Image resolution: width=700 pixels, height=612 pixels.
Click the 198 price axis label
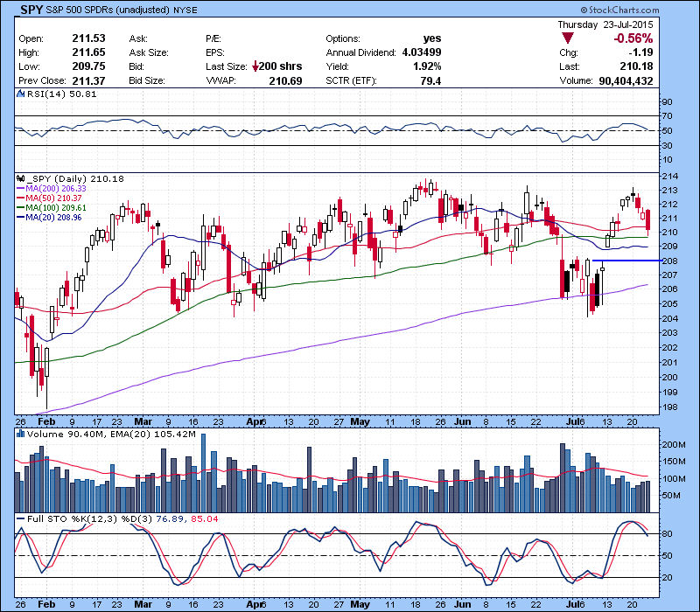point(669,407)
